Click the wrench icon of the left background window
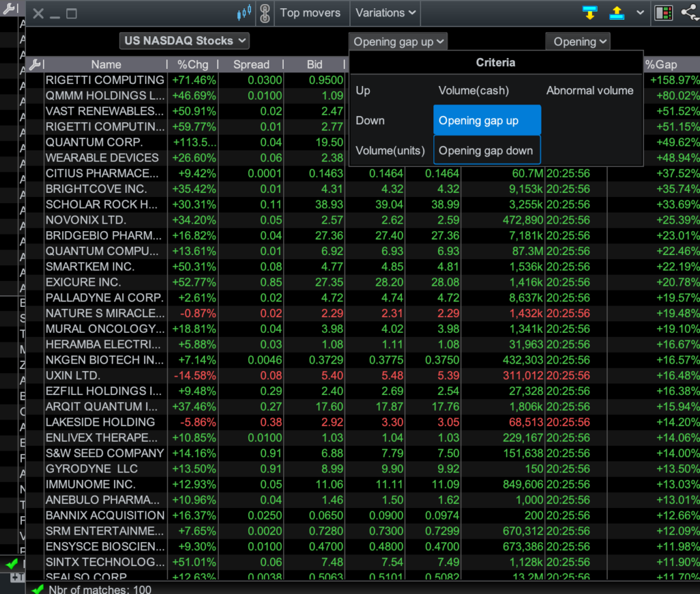 10,8
